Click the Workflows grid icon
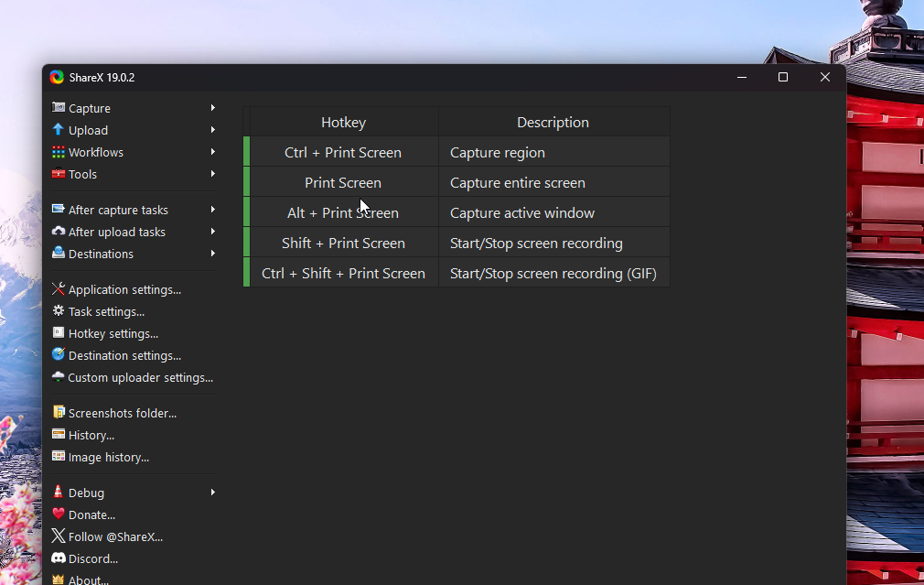The width and height of the screenshot is (924, 585). [x=58, y=152]
